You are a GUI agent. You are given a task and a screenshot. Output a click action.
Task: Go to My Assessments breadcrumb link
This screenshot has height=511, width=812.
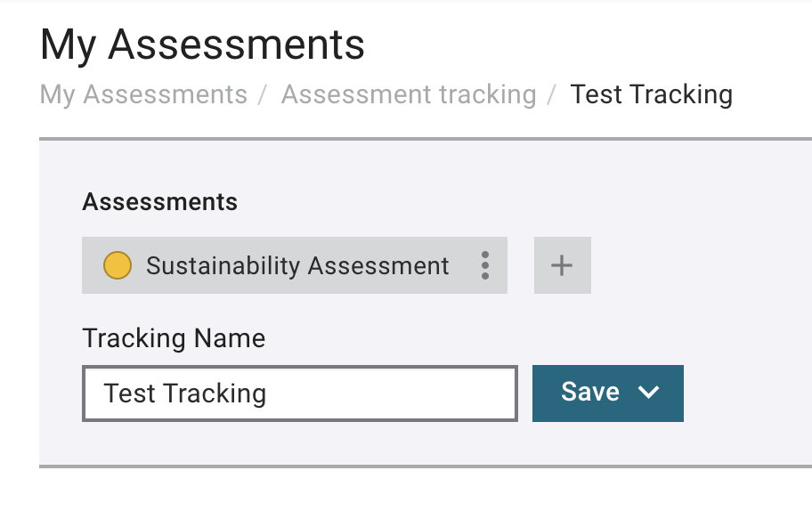pyautogui.click(x=143, y=94)
